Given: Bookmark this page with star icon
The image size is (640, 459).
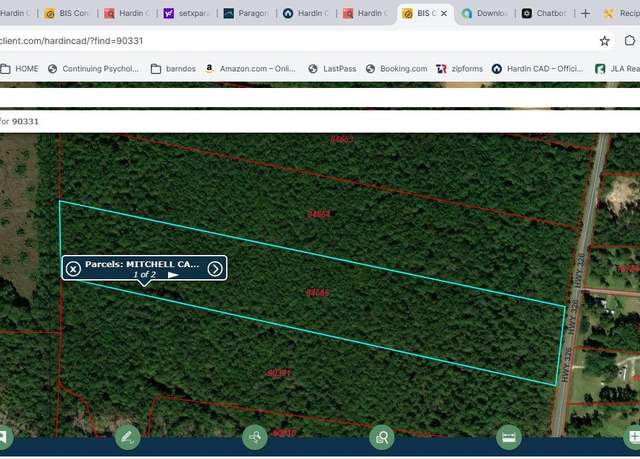Looking at the screenshot, I should [604, 41].
